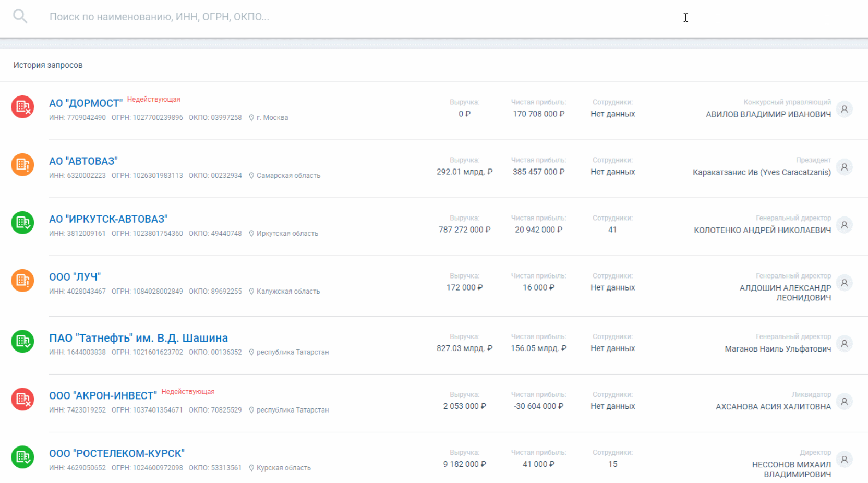
Task: Click the person icon beside АВИЛОВ ВЛАДИМИР ИВАНОВИЧ
Action: [845, 110]
